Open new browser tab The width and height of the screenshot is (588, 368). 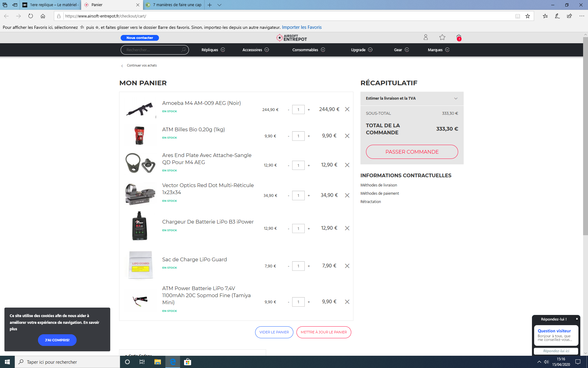pyautogui.click(x=210, y=5)
